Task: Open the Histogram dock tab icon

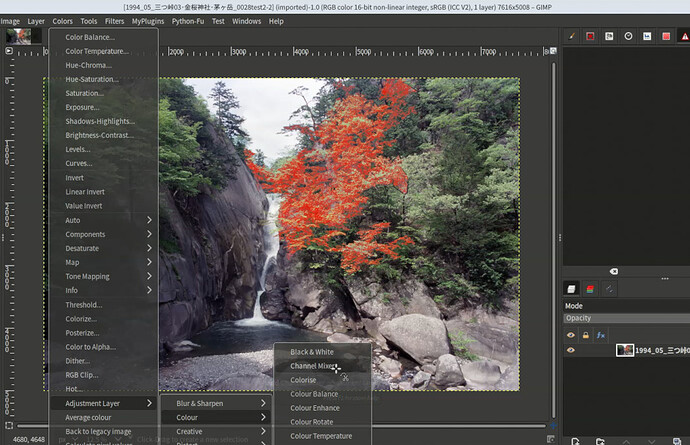Action: point(647,36)
